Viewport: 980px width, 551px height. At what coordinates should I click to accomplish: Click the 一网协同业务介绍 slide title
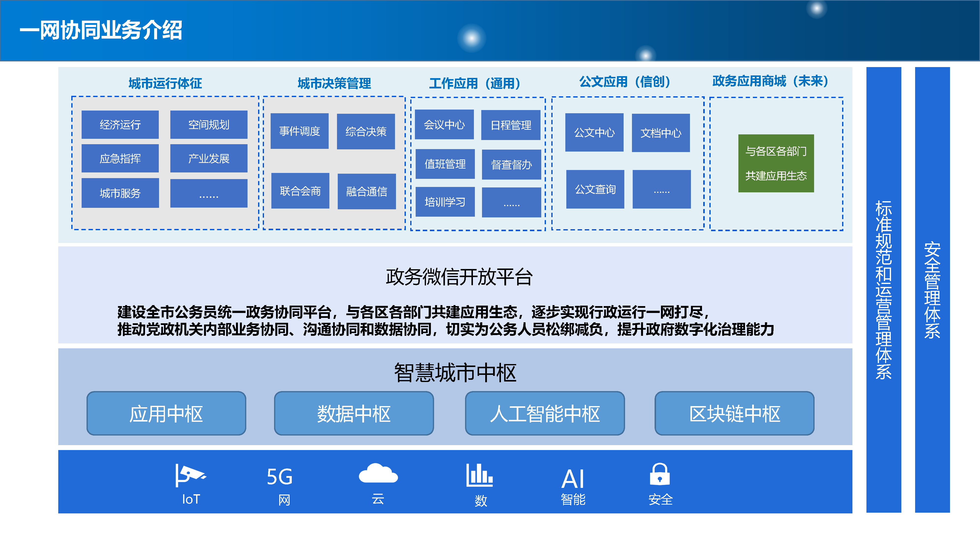[x=101, y=30]
